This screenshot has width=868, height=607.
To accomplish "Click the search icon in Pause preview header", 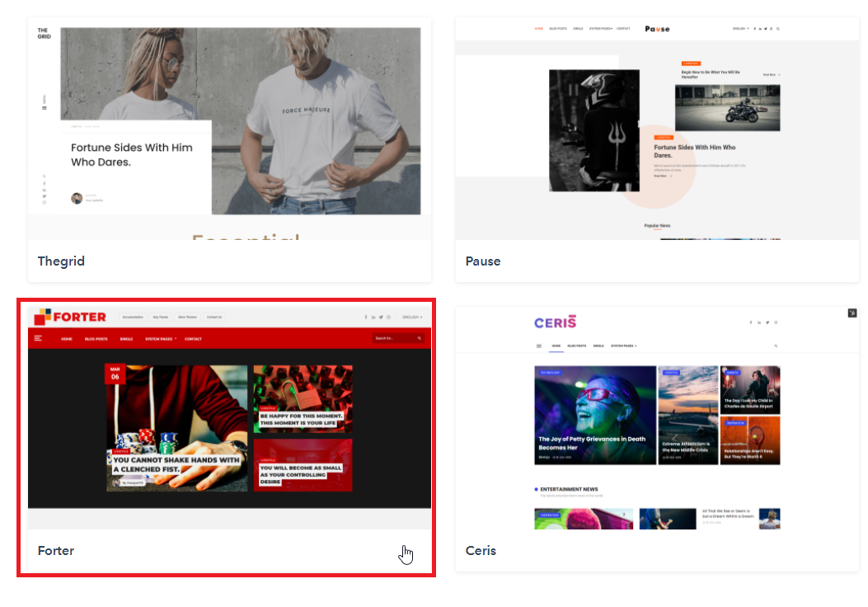I will [777, 29].
